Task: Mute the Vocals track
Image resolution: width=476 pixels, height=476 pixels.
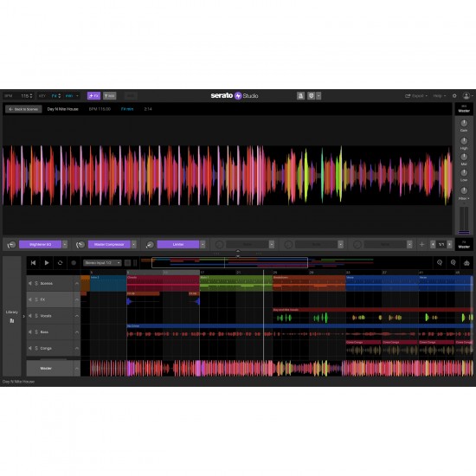Action: tap(30, 316)
